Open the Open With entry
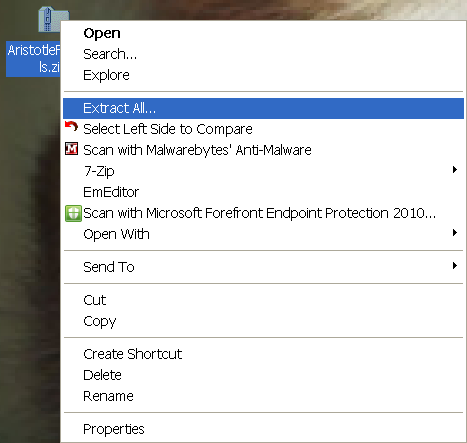 pyautogui.click(x=263, y=234)
